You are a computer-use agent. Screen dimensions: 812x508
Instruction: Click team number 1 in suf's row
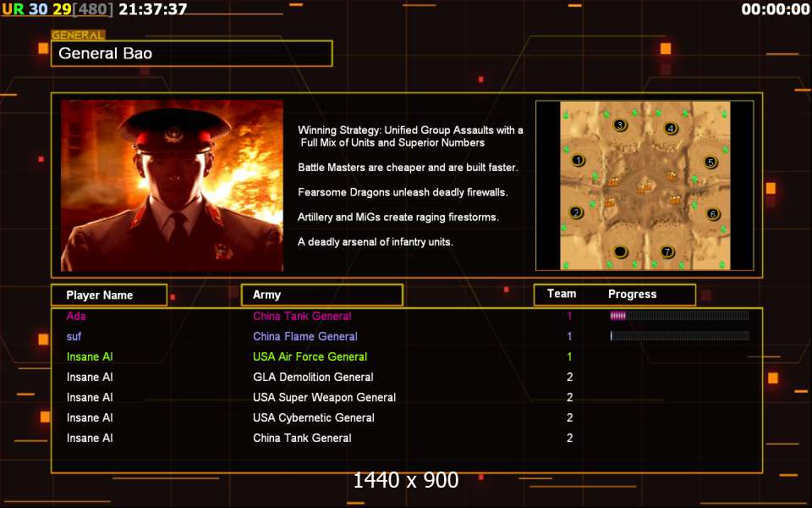(x=569, y=336)
